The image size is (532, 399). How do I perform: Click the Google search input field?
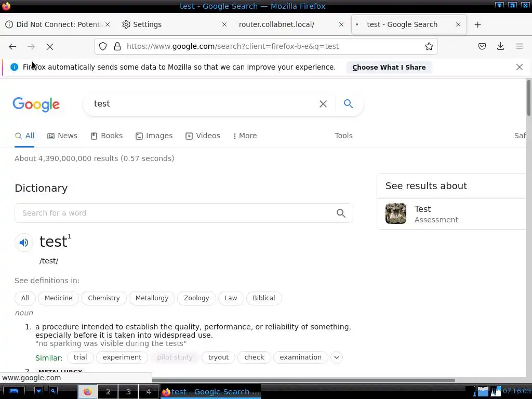204,104
